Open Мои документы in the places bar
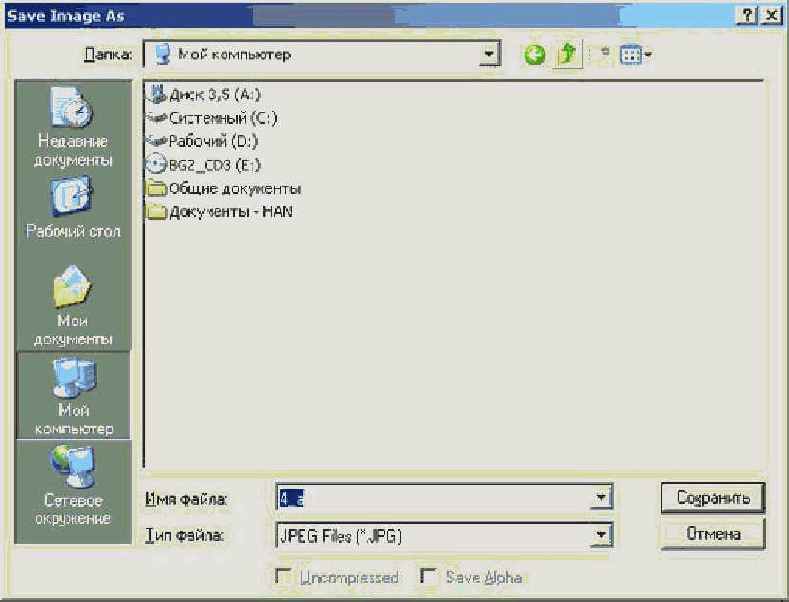The width and height of the screenshot is (789, 602). point(73,306)
